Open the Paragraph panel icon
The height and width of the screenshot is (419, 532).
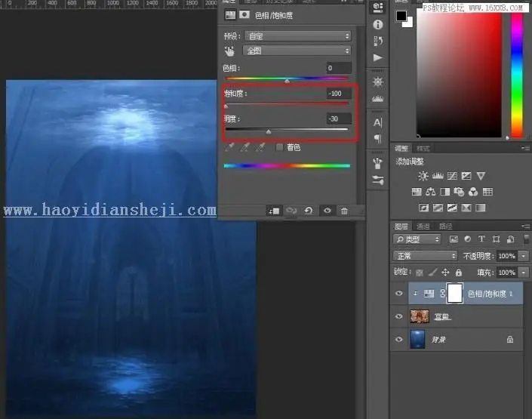tap(377, 139)
